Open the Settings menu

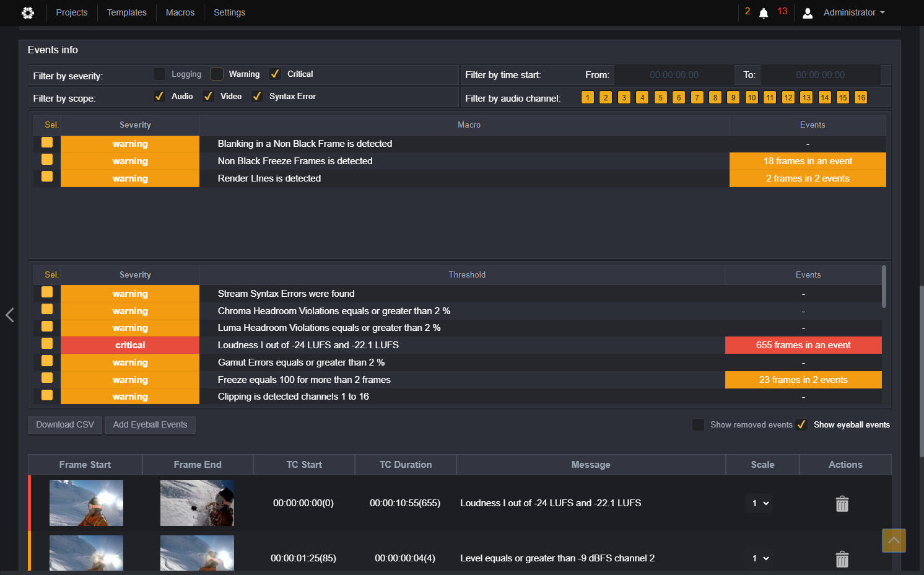click(230, 12)
